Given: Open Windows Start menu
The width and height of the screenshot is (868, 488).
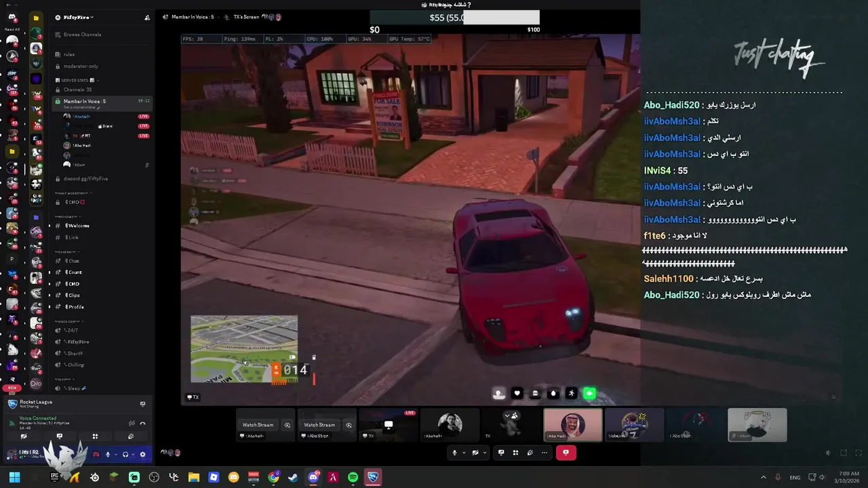Looking at the screenshot, I should click(x=14, y=477).
